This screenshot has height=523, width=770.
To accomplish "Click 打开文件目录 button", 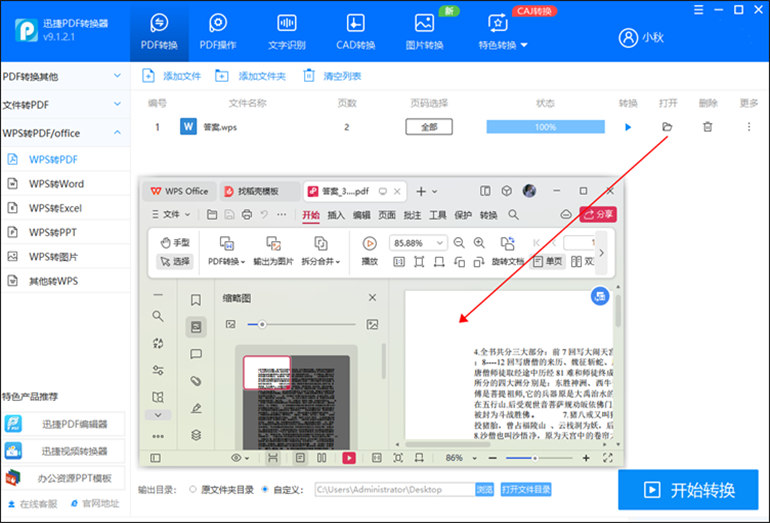I will [526, 490].
